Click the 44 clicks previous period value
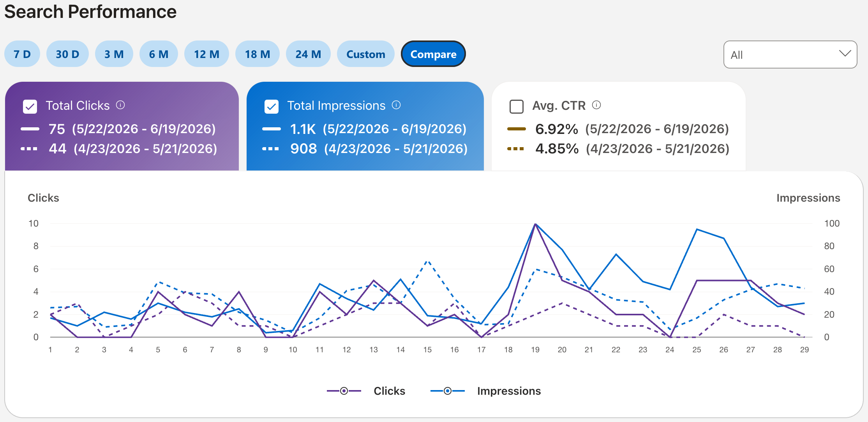 (58, 149)
